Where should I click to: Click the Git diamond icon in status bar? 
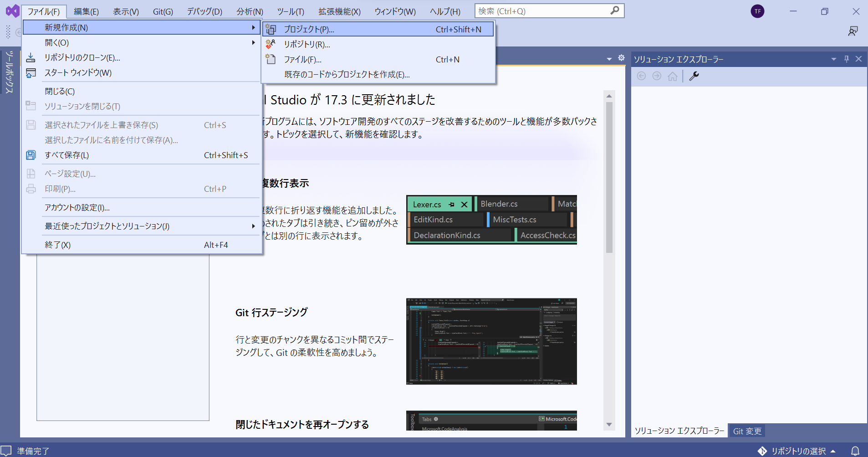coord(762,451)
